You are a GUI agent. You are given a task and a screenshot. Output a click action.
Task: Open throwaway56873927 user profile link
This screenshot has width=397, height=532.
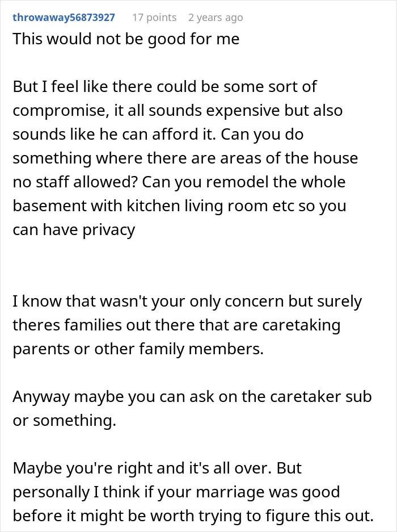[x=64, y=18]
